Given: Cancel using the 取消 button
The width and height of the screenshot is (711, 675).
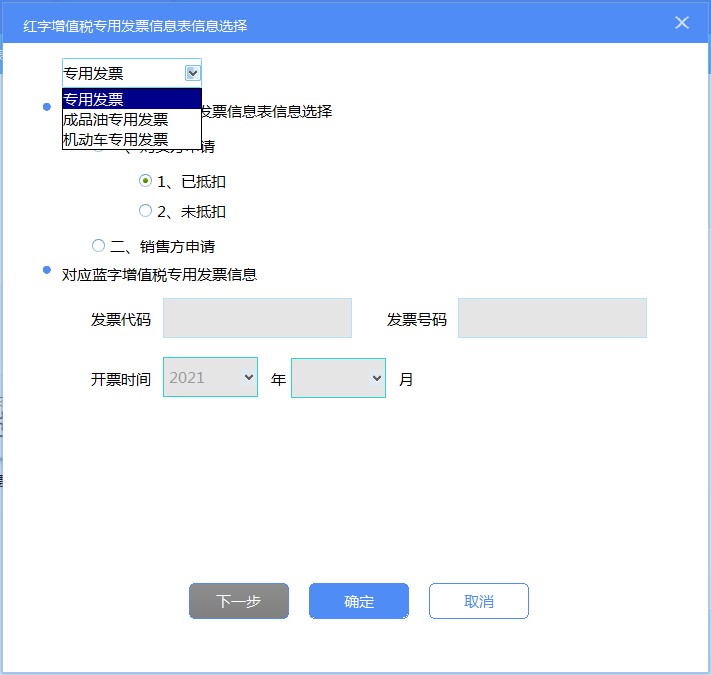Looking at the screenshot, I should coord(478,601).
